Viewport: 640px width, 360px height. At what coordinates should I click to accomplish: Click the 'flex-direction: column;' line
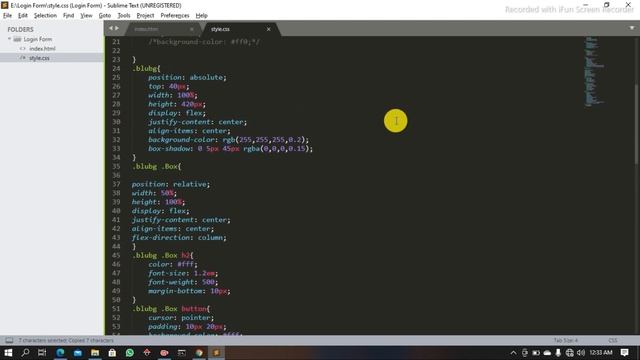tap(179, 238)
